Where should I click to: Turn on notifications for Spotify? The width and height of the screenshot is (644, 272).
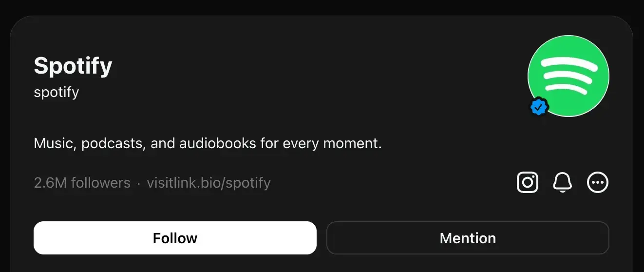(562, 183)
